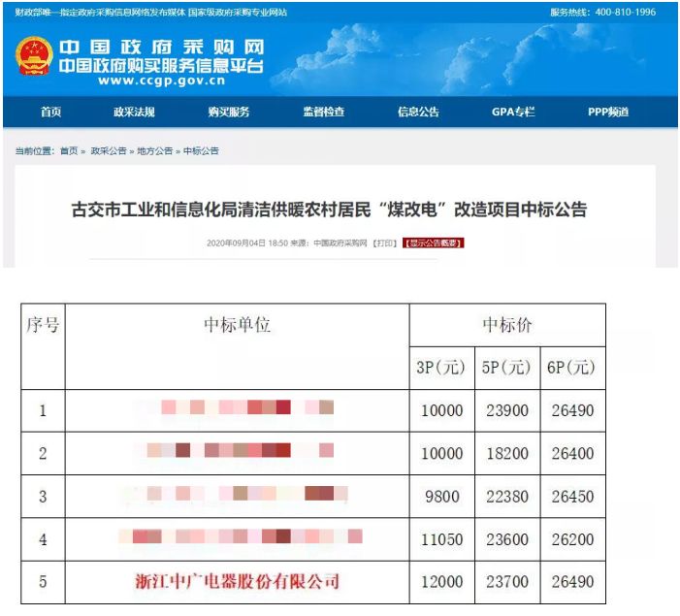Click the 9800 price cell
Screen dimensions: 680x616
click(x=442, y=497)
